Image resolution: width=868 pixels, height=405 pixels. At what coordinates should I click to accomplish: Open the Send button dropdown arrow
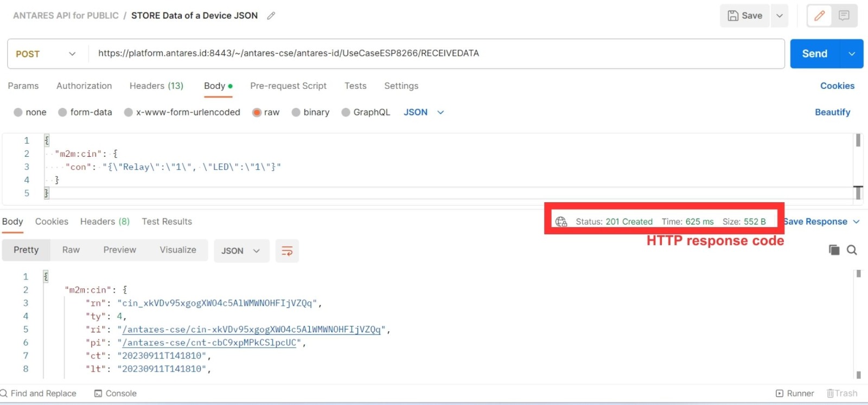[x=852, y=54]
